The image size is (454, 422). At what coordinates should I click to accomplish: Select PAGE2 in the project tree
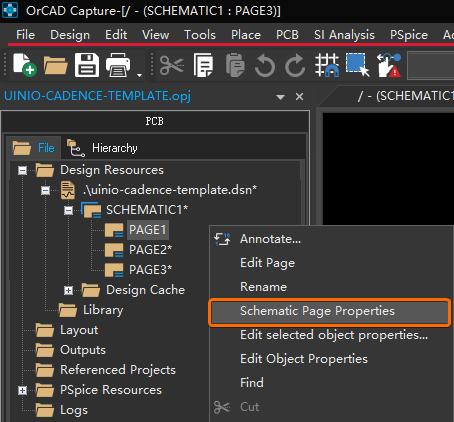coord(150,250)
